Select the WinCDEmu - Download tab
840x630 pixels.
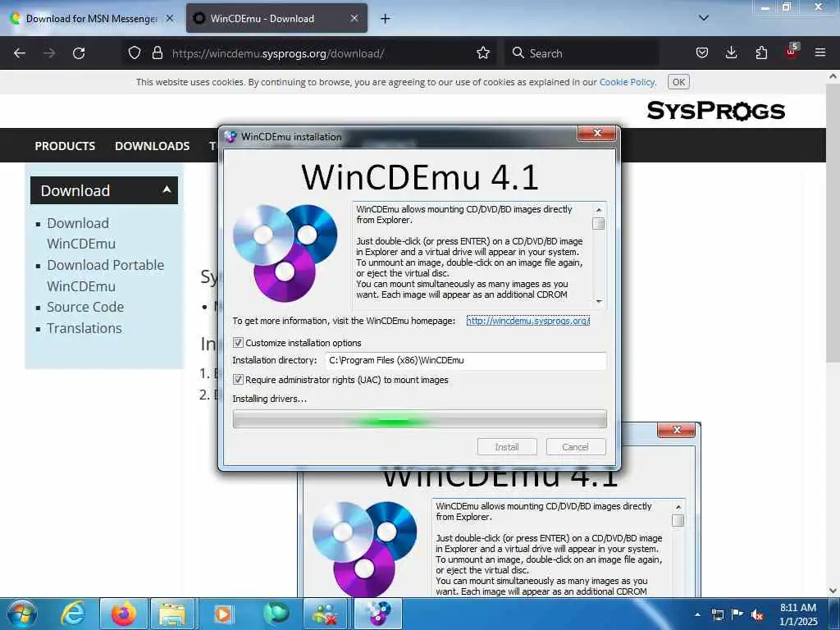coord(276,19)
